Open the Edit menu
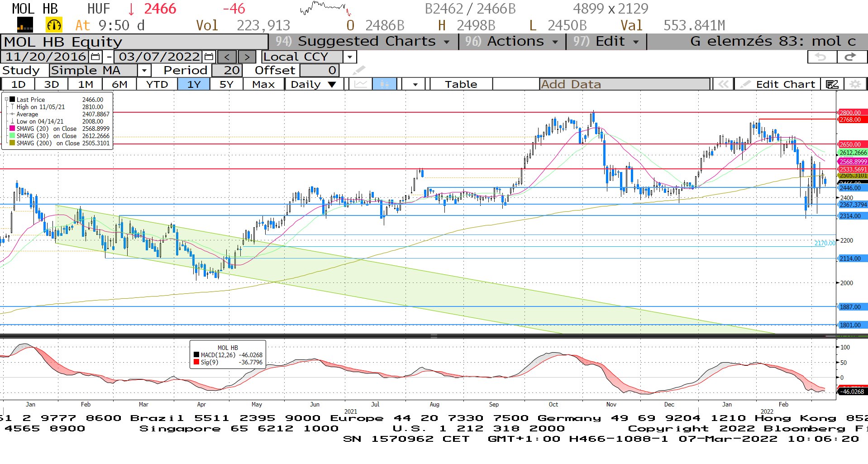This screenshot has width=868, height=464. tap(606, 41)
